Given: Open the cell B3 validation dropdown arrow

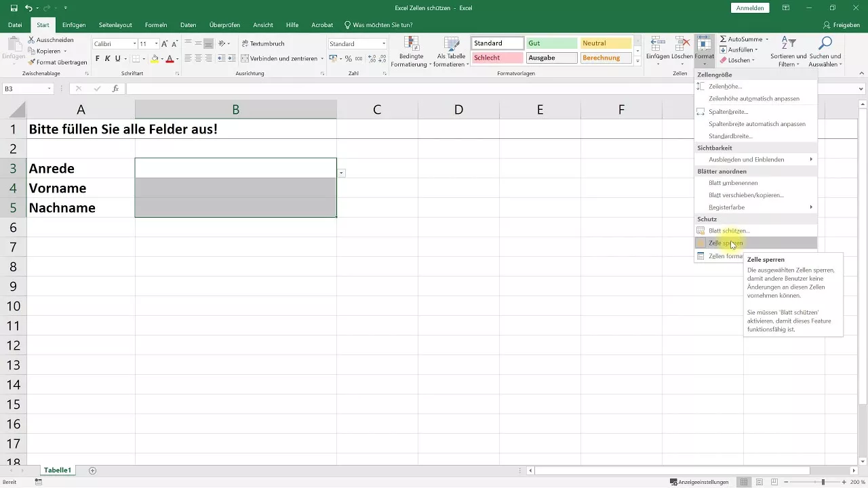Looking at the screenshot, I should tap(341, 173).
